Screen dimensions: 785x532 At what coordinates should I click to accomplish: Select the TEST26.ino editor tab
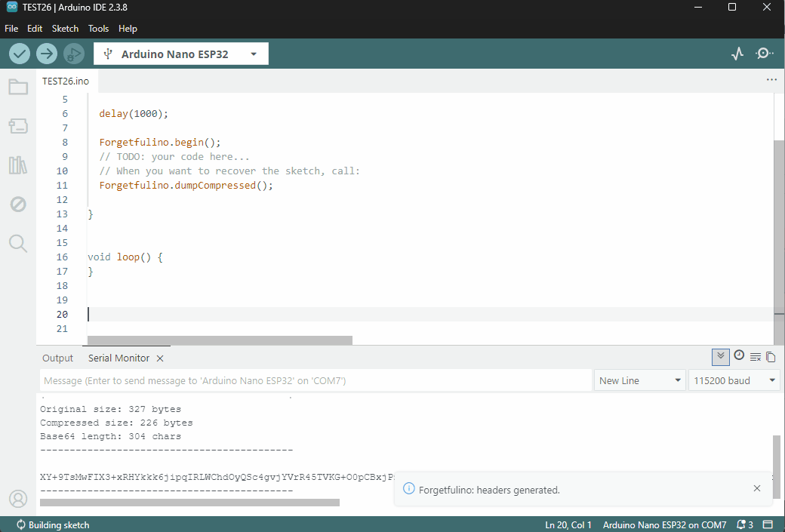(x=66, y=81)
